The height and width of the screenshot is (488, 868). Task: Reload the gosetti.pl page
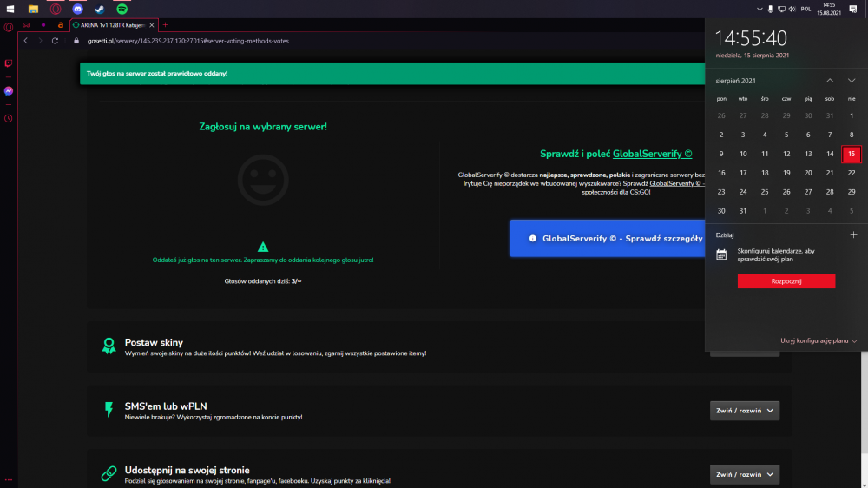(55, 41)
